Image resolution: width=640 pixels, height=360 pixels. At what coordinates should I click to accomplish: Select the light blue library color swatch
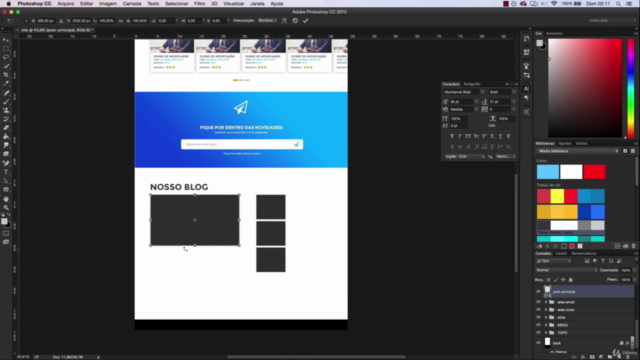548,172
